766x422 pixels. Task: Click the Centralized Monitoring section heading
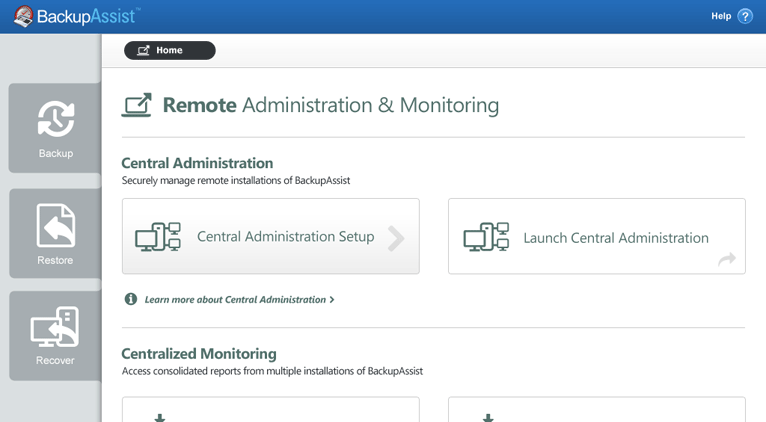pyautogui.click(x=198, y=353)
